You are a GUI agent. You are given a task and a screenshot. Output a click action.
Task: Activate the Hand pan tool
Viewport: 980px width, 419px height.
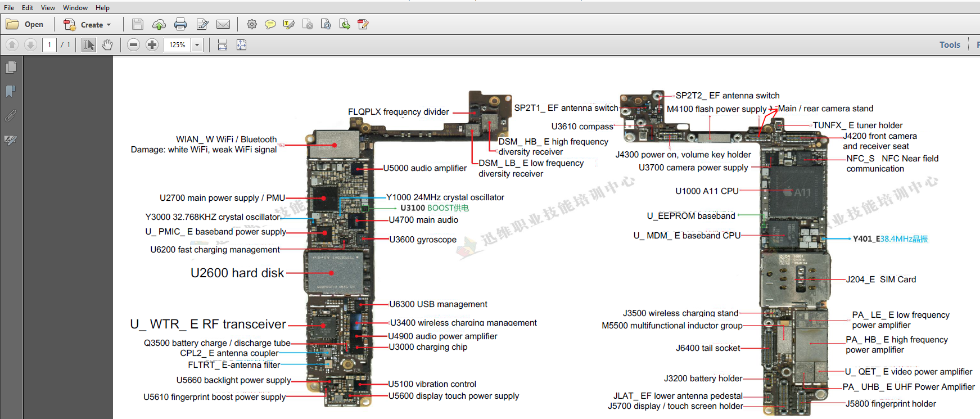point(107,45)
